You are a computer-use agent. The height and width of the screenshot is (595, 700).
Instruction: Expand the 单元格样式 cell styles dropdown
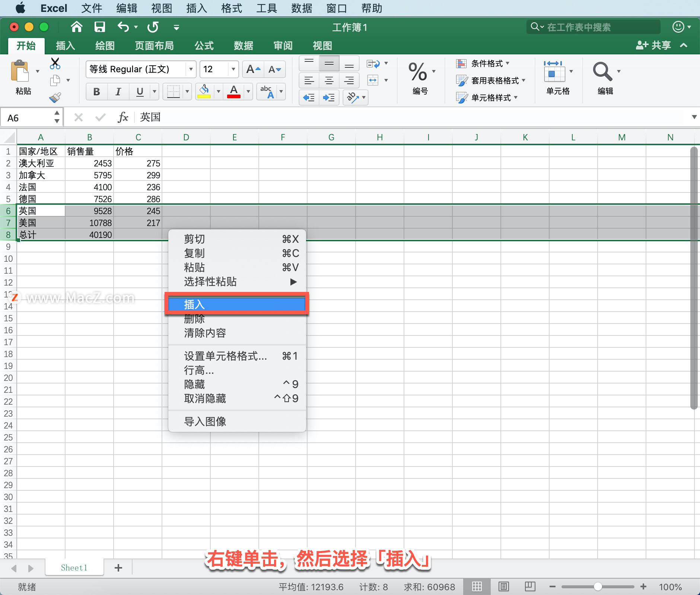coord(516,98)
